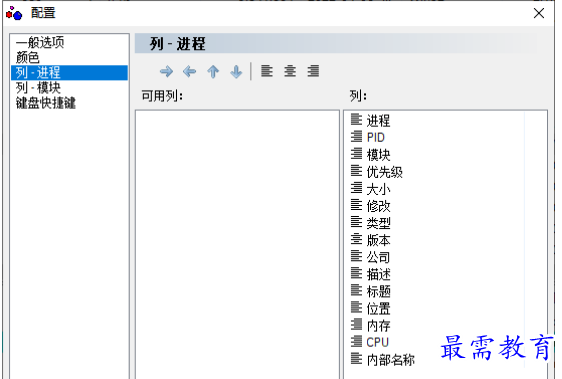
Task: Select the 优先级 column entry
Action: coord(384,172)
